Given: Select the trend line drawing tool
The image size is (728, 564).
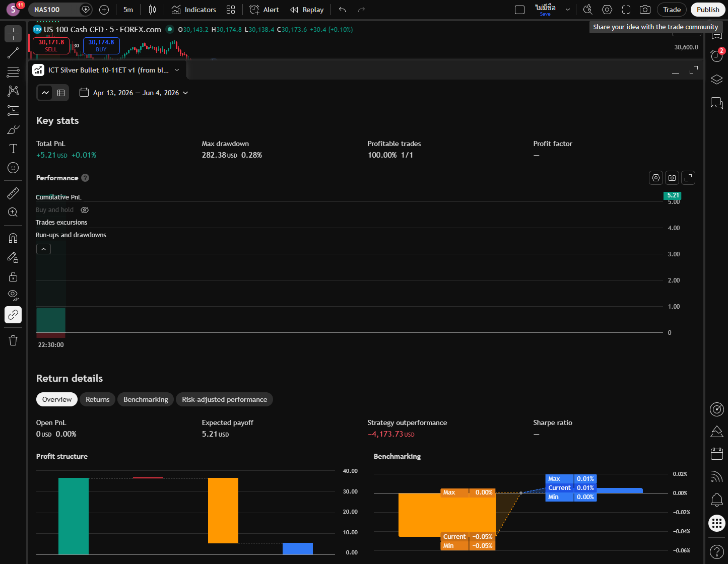Looking at the screenshot, I should point(13,53).
